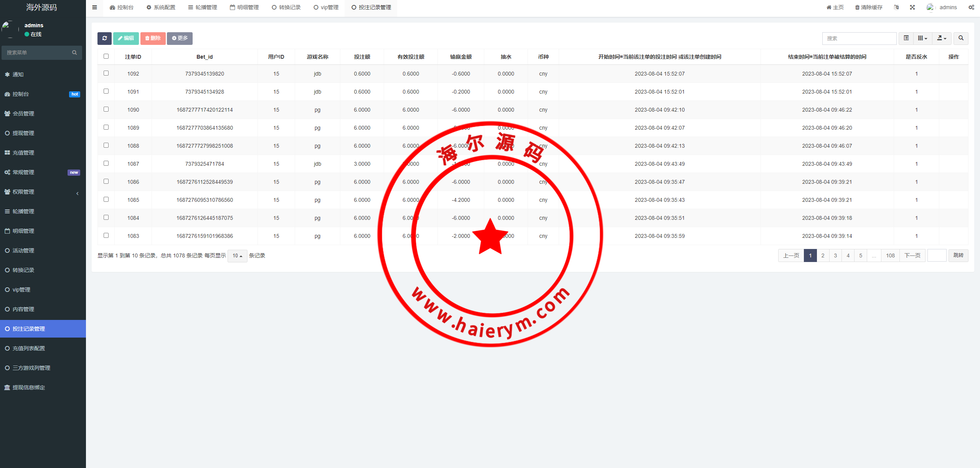This screenshot has width=980, height=468.
Task: Click the magnifier advanced search icon
Action: point(961,38)
